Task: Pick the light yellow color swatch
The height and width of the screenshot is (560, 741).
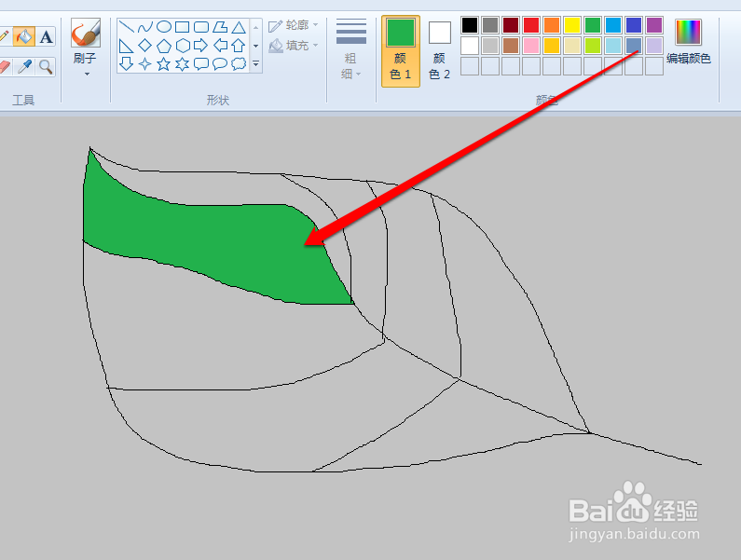Action: [x=572, y=46]
